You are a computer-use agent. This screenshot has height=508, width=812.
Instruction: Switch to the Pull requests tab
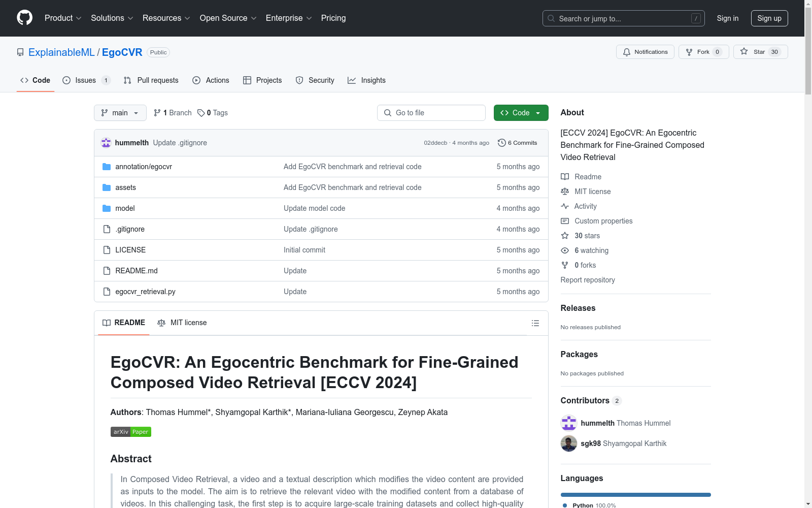pos(151,80)
